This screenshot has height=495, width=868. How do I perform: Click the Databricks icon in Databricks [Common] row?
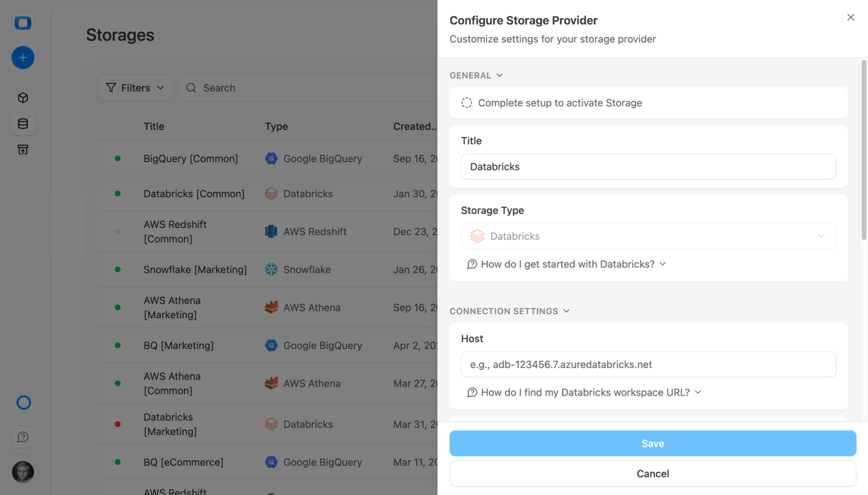[x=271, y=193]
